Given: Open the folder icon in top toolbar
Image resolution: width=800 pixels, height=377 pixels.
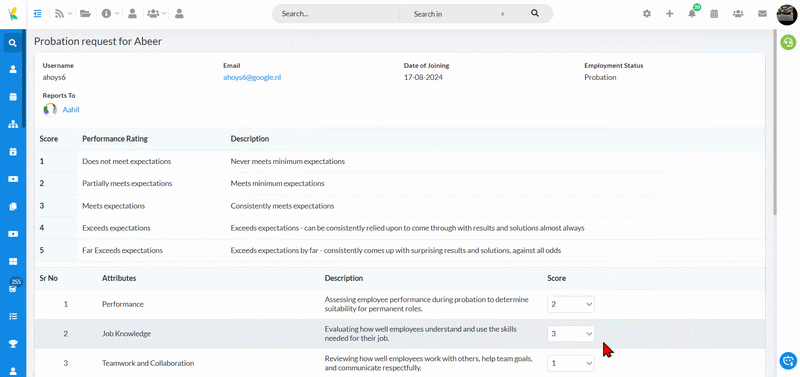Looking at the screenshot, I should (x=85, y=14).
